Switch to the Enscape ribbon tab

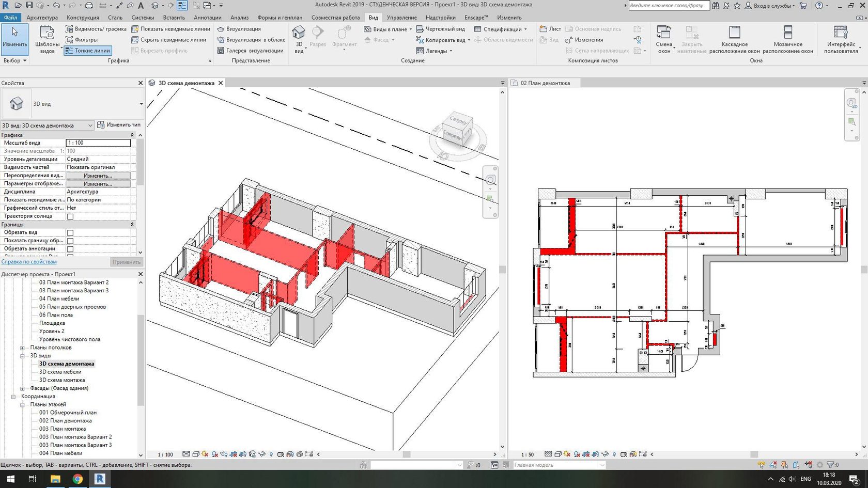click(x=476, y=18)
